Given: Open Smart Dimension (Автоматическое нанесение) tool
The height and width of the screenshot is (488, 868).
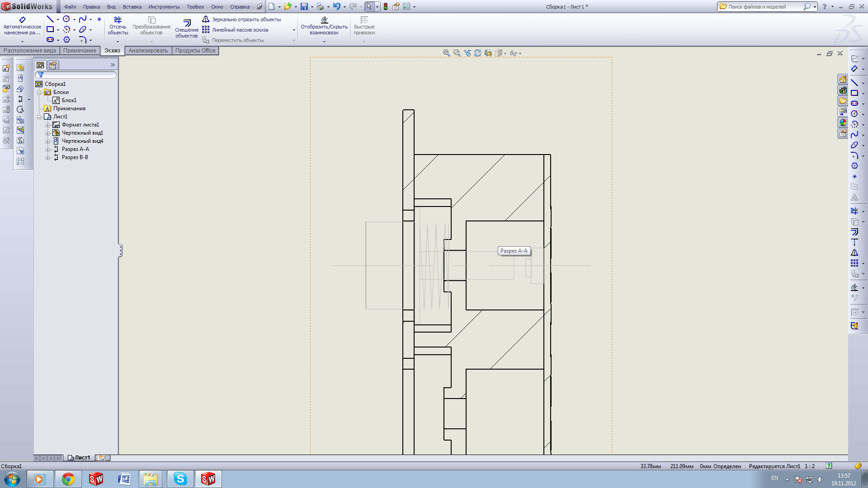Looking at the screenshot, I should [x=22, y=25].
